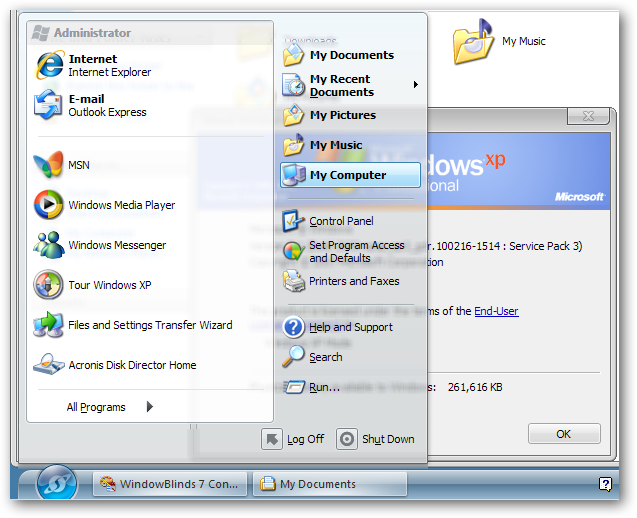Click the Shut Down button
The width and height of the screenshot is (637, 518).
[x=376, y=439]
